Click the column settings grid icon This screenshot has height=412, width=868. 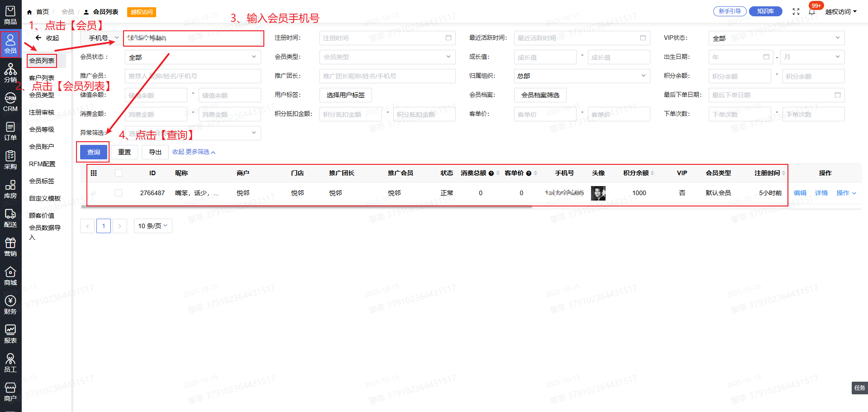(94, 173)
